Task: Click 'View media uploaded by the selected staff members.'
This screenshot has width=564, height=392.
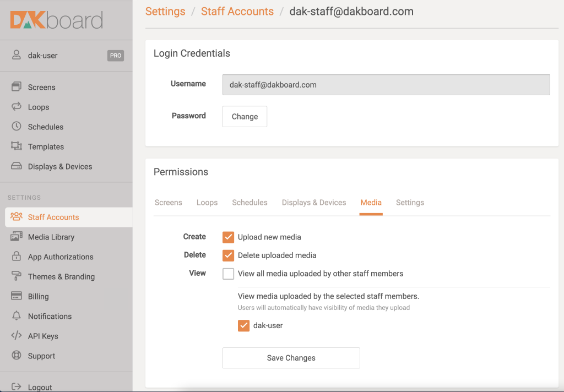Action: 328,296
